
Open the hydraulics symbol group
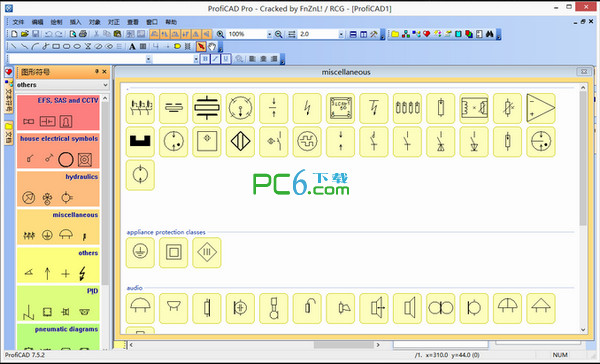coord(58,189)
